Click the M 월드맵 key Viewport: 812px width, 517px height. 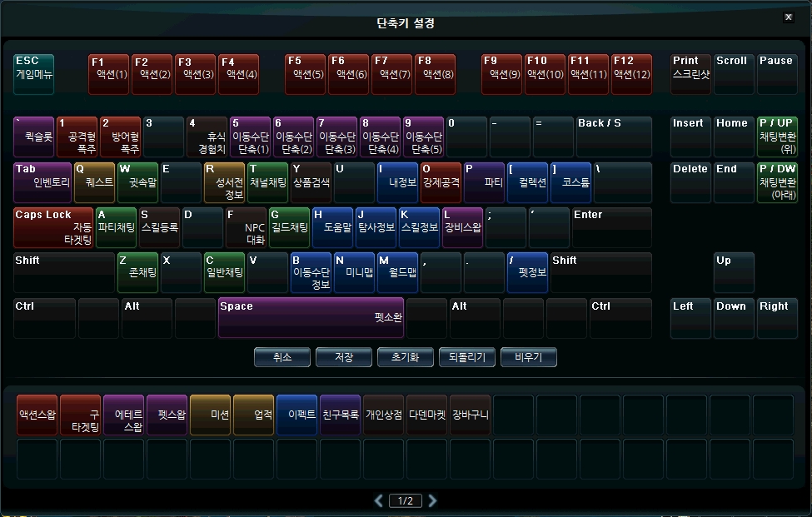pos(397,272)
